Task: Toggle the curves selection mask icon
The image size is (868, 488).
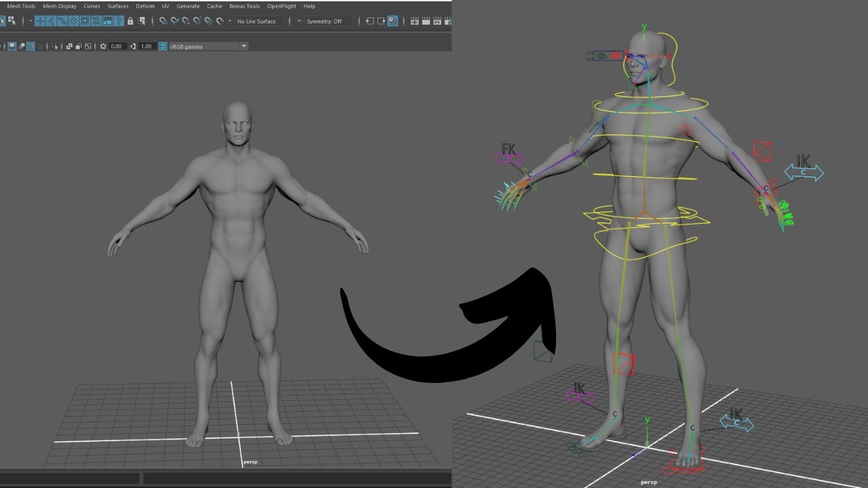Action: point(62,21)
